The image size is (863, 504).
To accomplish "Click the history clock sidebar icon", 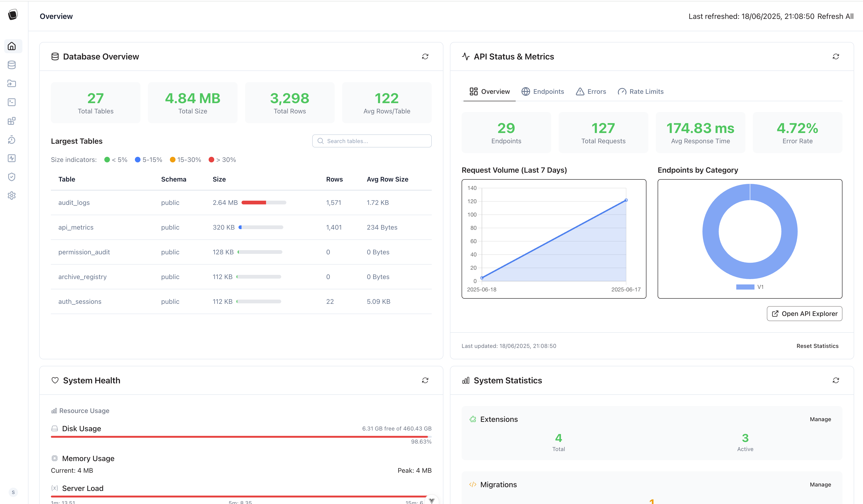I will 12,139.
